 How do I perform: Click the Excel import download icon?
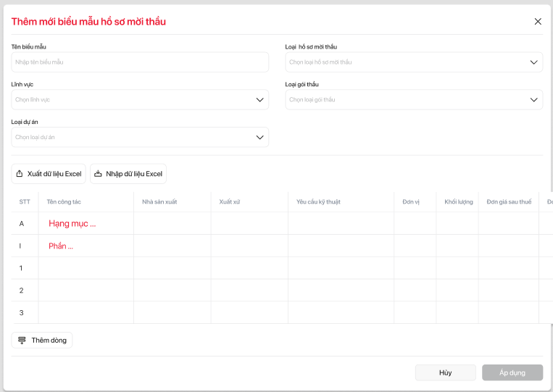point(98,174)
